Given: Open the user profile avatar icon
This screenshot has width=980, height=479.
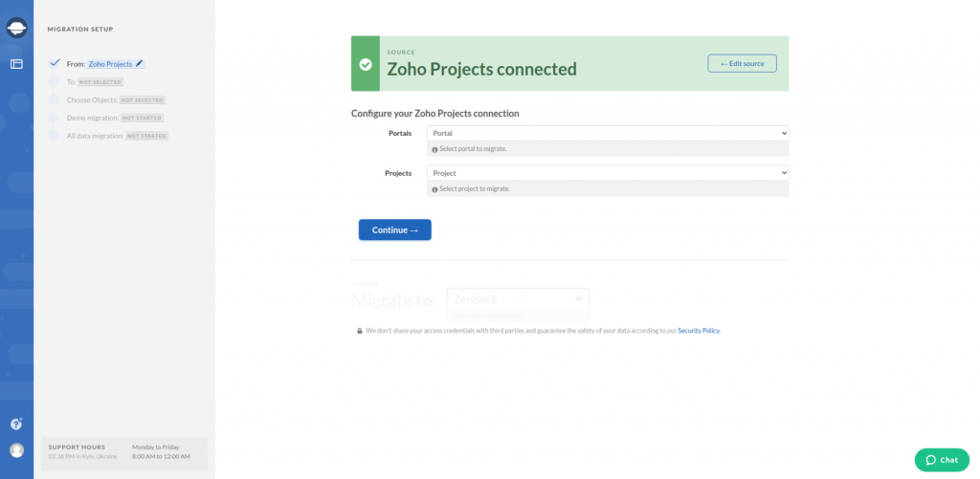Looking at the screenshot, I should click(x=17, y=450).
